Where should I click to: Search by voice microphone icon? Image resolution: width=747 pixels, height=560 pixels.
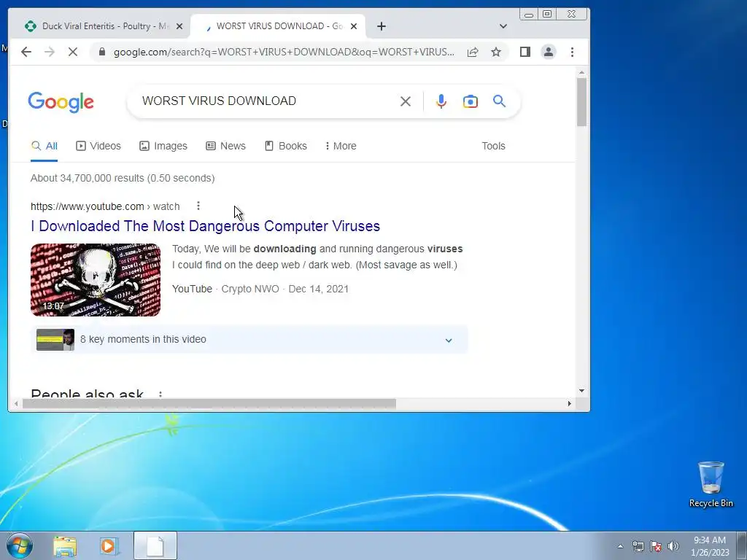pos(441,101)
